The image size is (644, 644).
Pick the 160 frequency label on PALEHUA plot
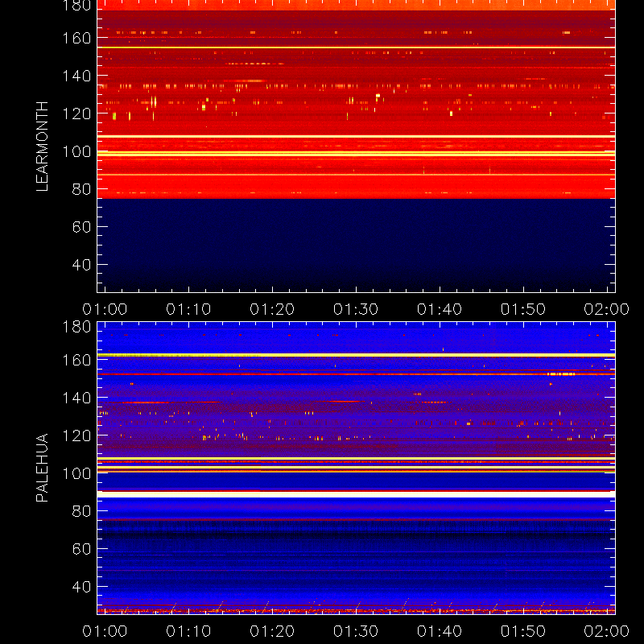76,360
